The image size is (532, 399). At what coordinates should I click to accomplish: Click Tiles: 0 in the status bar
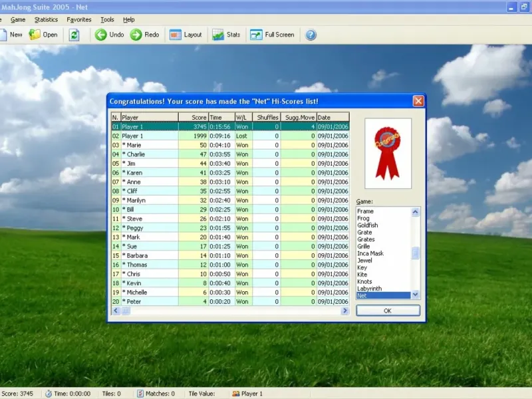[112, 394]
